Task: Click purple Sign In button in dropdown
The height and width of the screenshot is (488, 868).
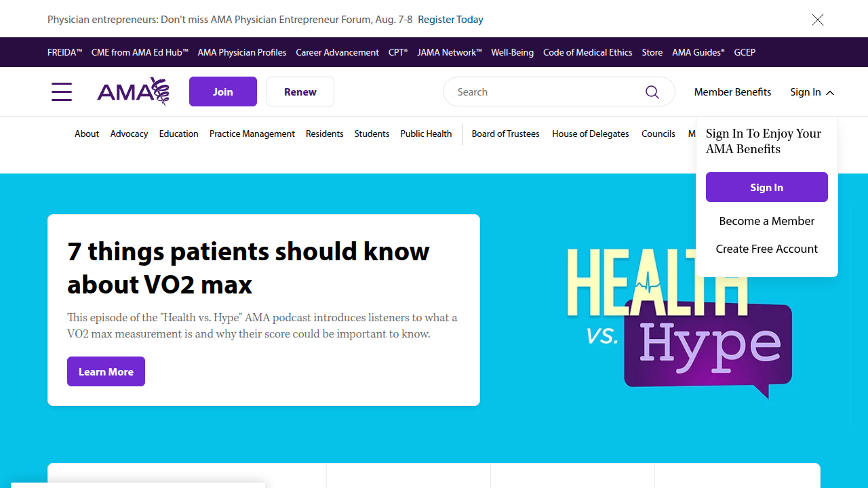Action: tap(767, 187)
